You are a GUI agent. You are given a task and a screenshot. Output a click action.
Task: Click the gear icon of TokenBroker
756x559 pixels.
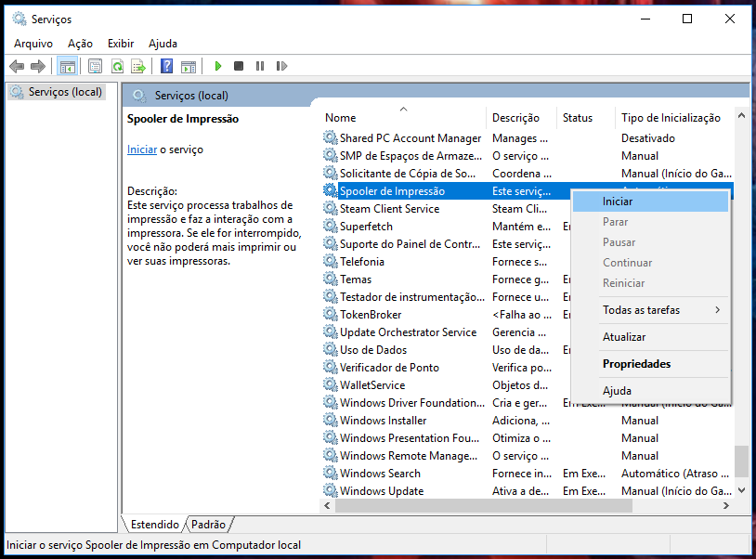[x=331, y=314]
